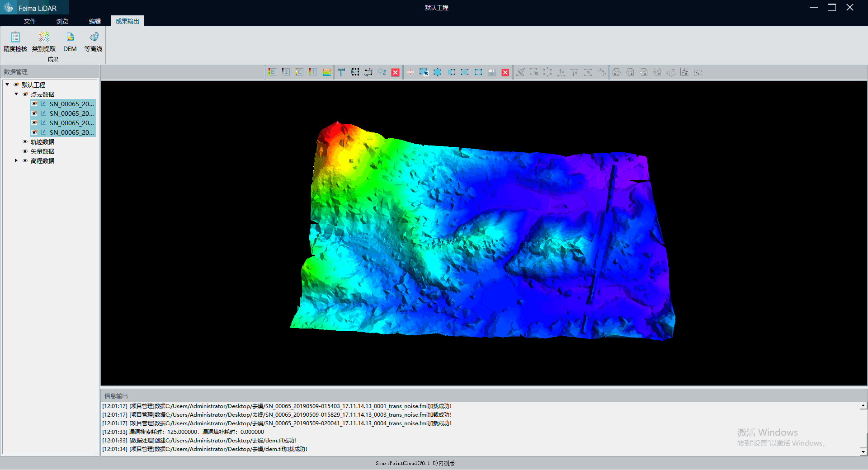This screenshot has height=470, width=868.
Task: Select the rainbow stripes color-band icon
Action: [x=326, y=72]
